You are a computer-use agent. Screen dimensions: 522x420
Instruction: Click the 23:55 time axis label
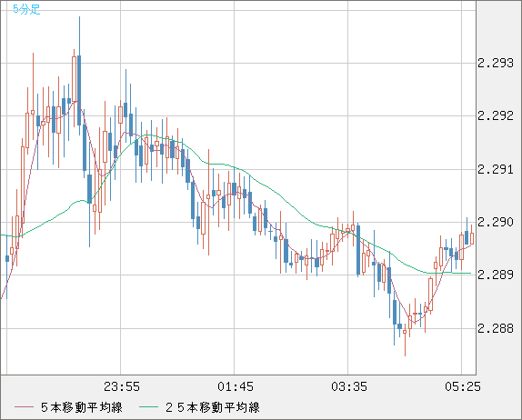(122, 386)
